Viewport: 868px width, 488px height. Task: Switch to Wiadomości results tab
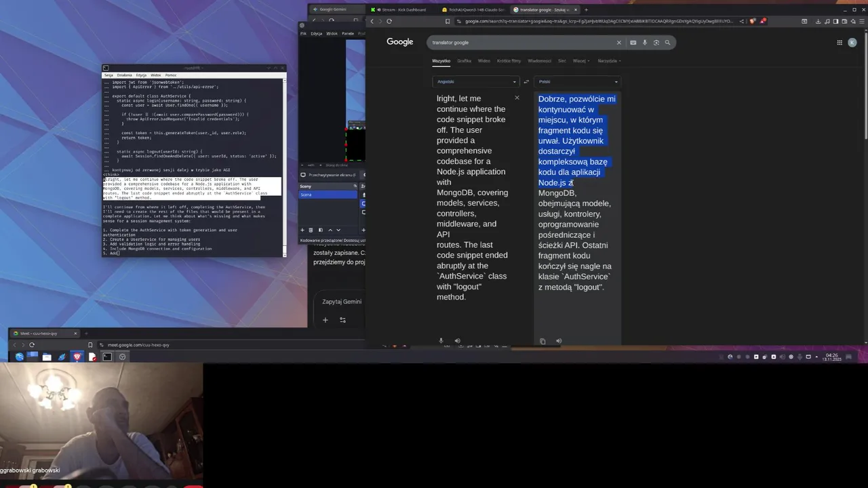coord(540,61)
